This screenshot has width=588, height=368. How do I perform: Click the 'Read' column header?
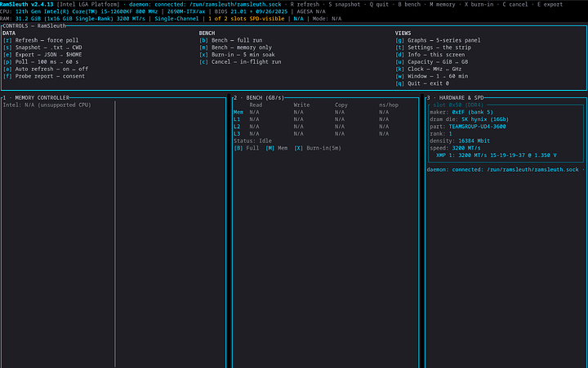(256, 105)
